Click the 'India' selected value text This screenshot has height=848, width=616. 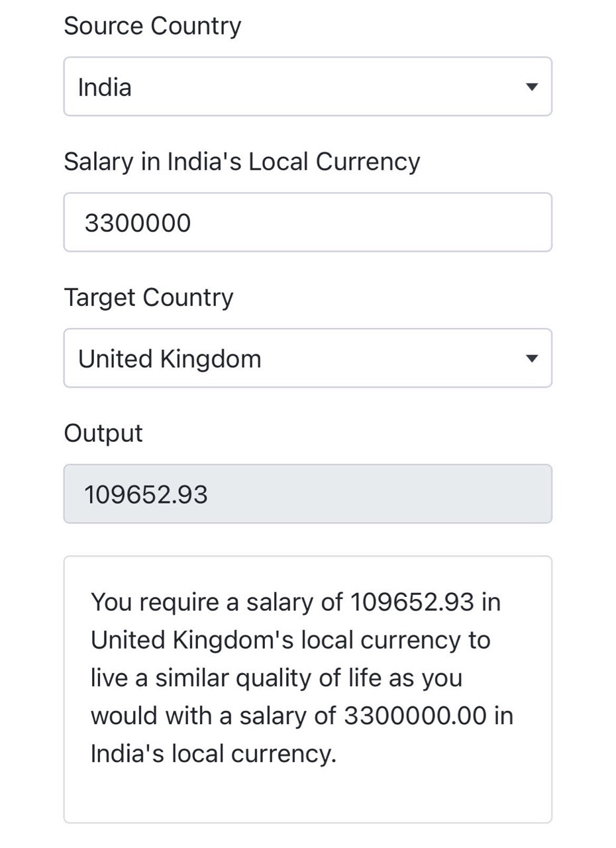click(x=105, y=87)
